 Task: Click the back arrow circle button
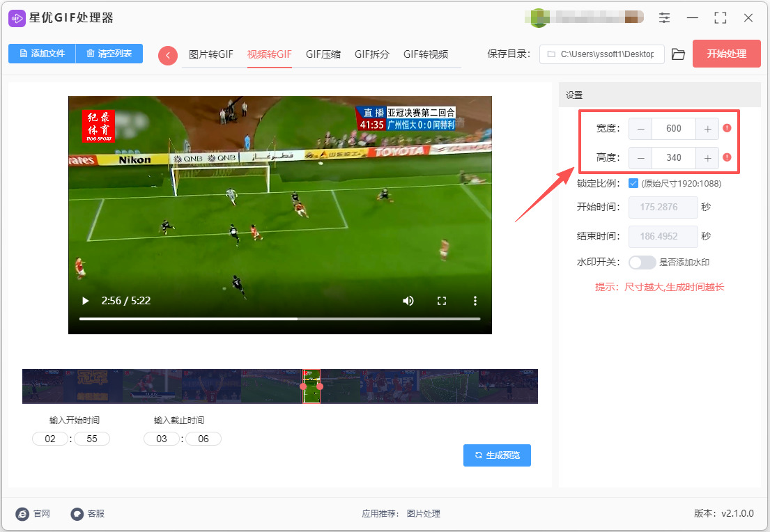pos(167,56)
